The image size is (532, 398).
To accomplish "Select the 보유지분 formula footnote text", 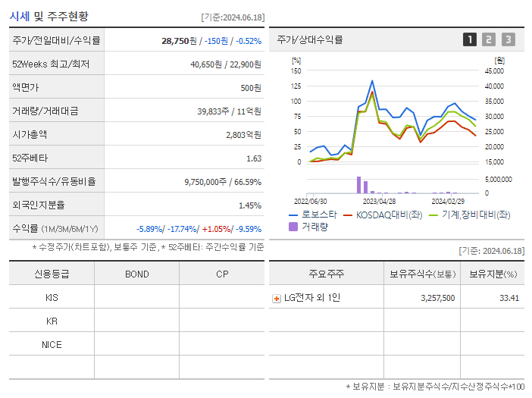I will click(x=435, y=387).
